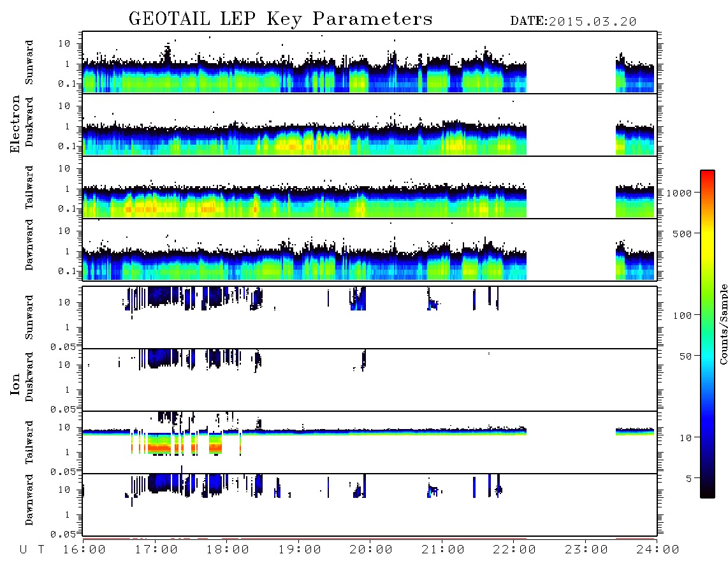
Task: Click the Ion Sunward panel label
Action: pos(29,317)
